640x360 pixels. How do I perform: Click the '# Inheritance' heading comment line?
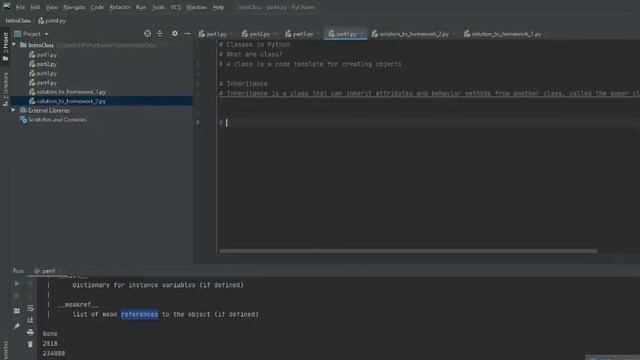[x=243, y=84]
